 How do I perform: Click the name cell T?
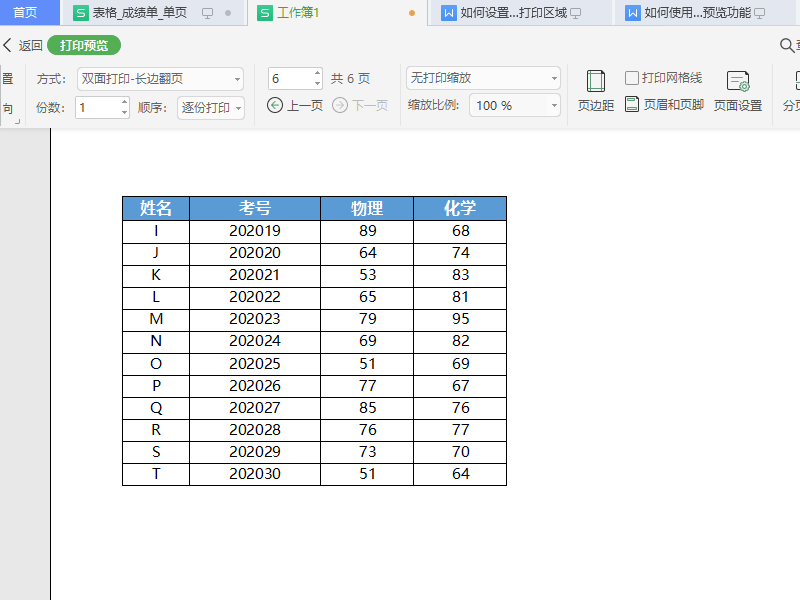[x=156, y=474]
